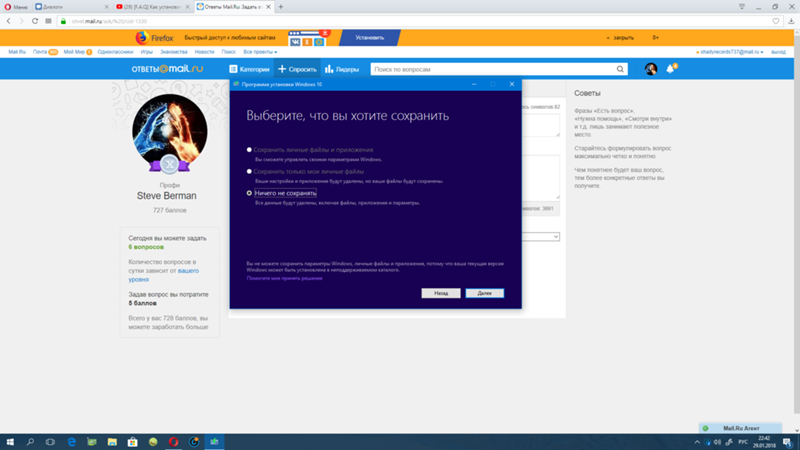800x450 pixels.
Task: Open the 'Новости' portal link
Action: coord(204,52)
